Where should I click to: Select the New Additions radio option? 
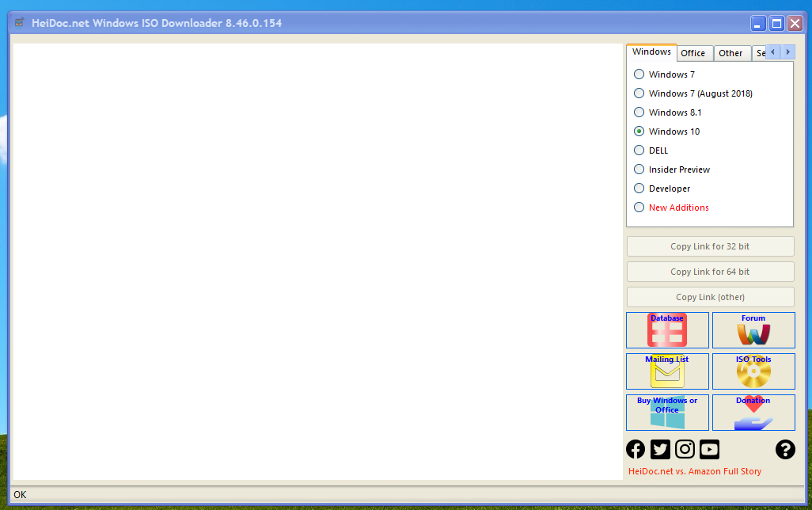tap(672, 207)
